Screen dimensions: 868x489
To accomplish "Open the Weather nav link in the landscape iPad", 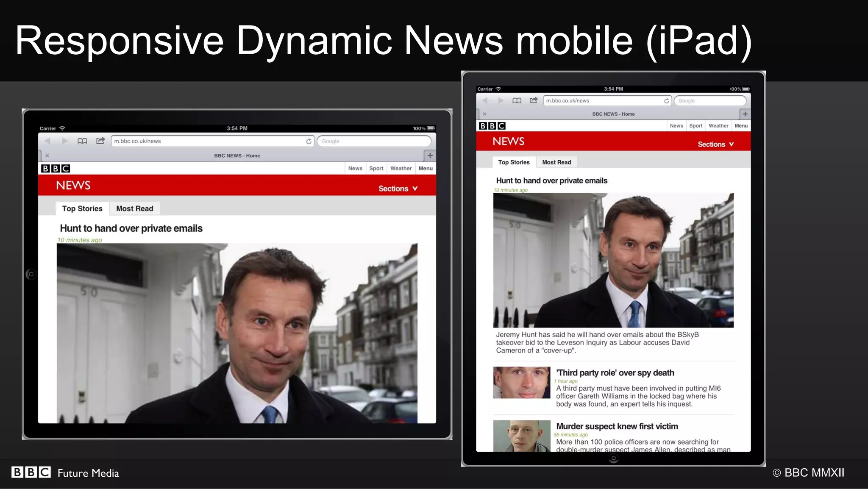I will (x=401, y=168).
